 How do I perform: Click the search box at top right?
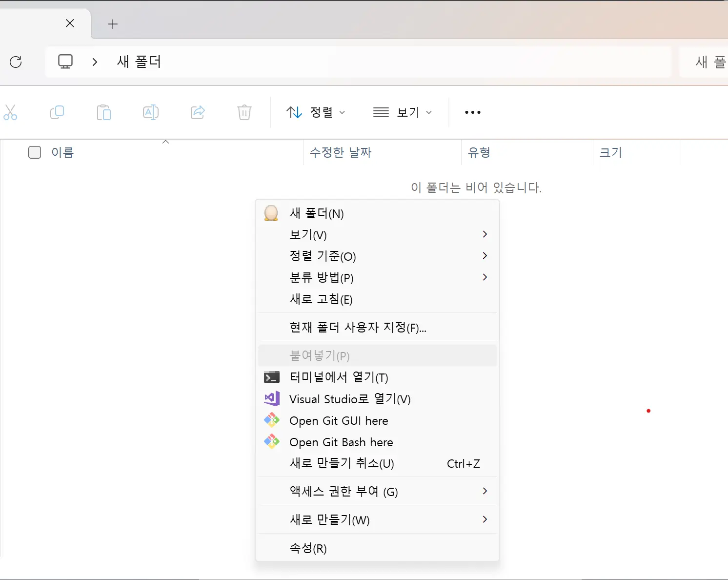pyautogui.click(x=704, y=62)
